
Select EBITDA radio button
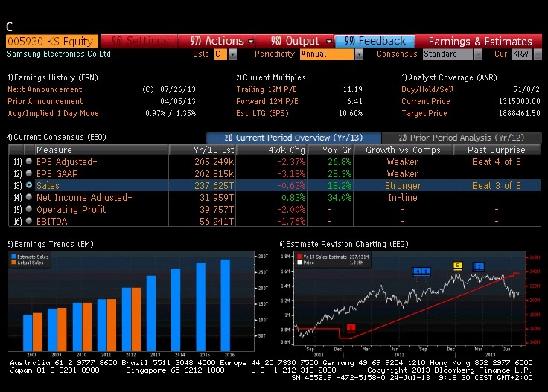coord(29,221)
